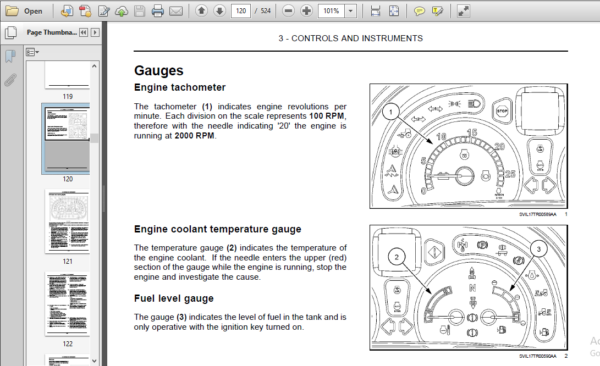Click the save floppy disk icon
This screenshot has height=366, width=600.
[x=140, y=11]
